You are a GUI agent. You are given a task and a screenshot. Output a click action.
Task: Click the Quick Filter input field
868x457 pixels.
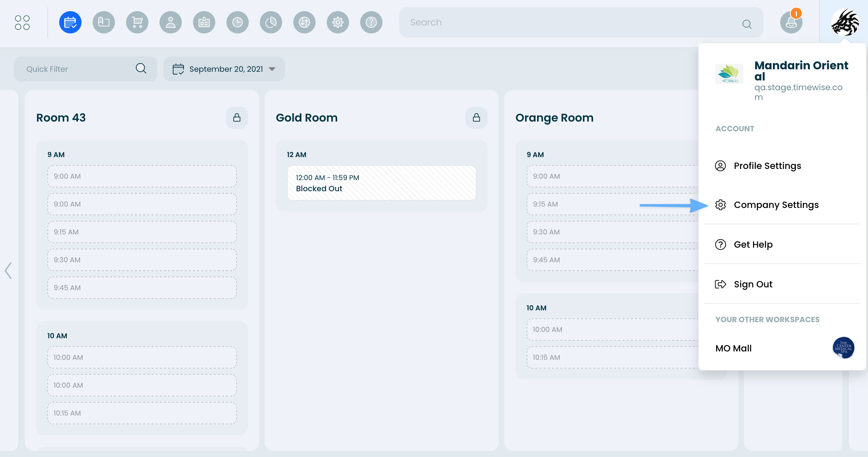pyautogui.click(x=78, y=69)
